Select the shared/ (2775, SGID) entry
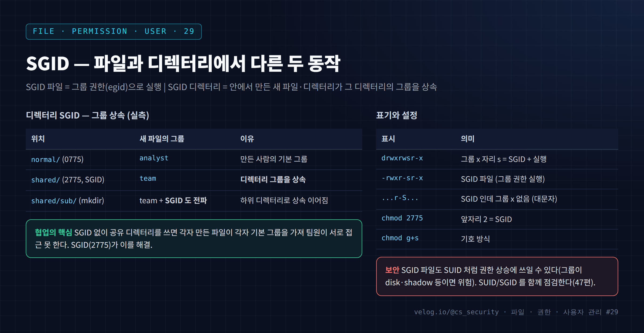The image size is (644, 333). (68, 180)
